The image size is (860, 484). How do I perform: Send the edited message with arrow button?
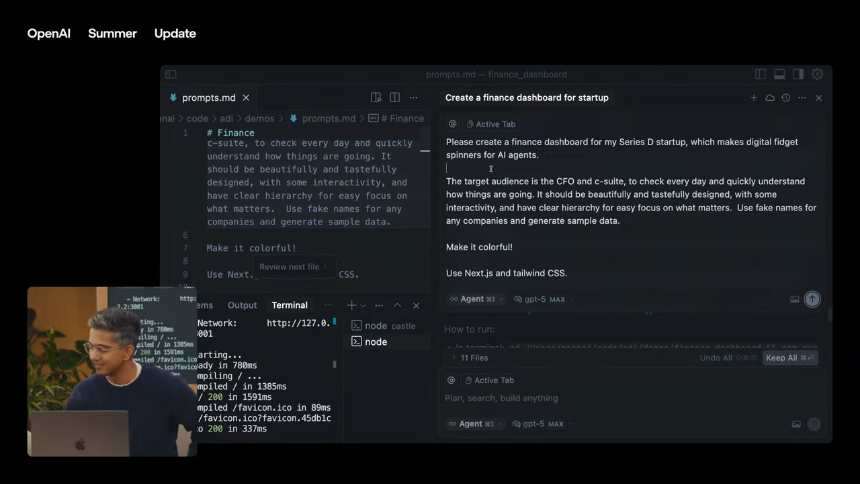[812, 299]
